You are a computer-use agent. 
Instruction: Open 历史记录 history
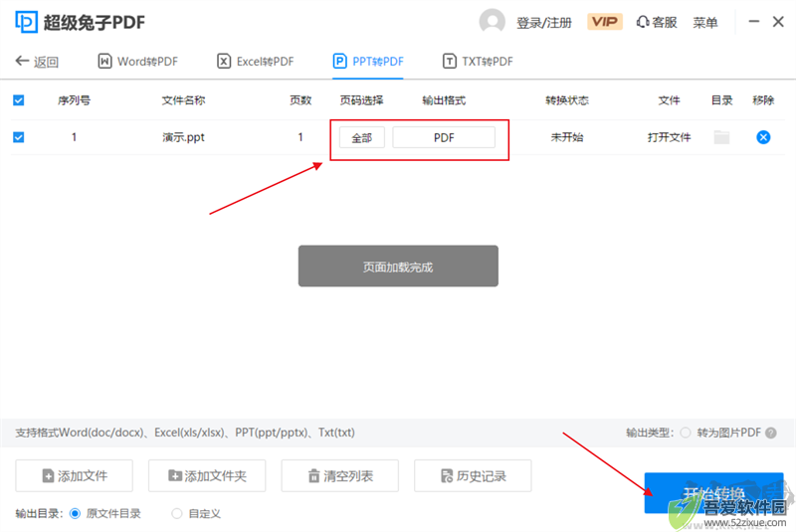(474, 475)
